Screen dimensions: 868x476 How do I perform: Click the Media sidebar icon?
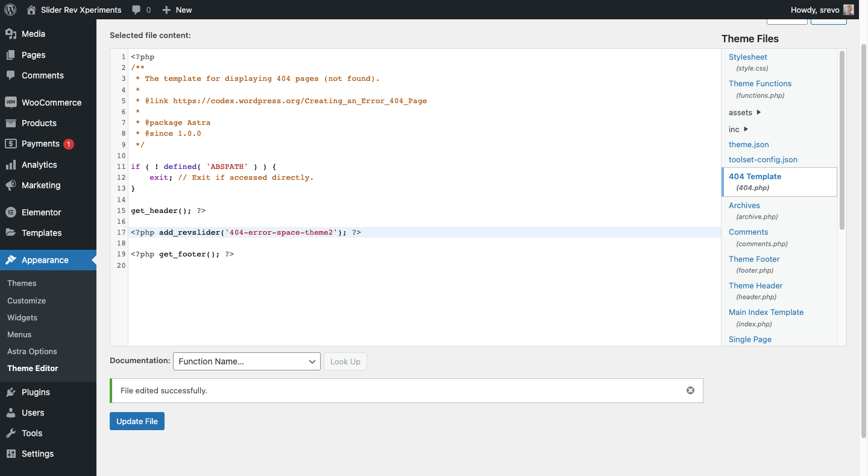11,34
